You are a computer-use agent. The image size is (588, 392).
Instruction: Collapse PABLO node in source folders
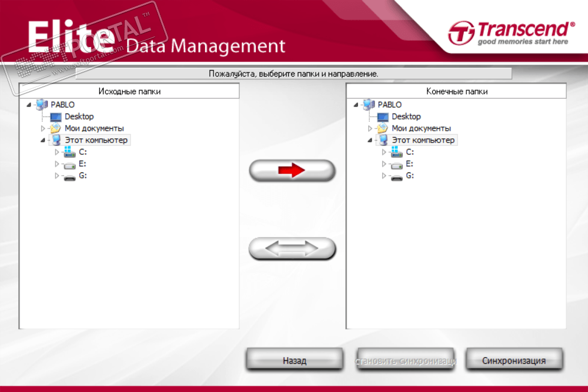(29, 105)
